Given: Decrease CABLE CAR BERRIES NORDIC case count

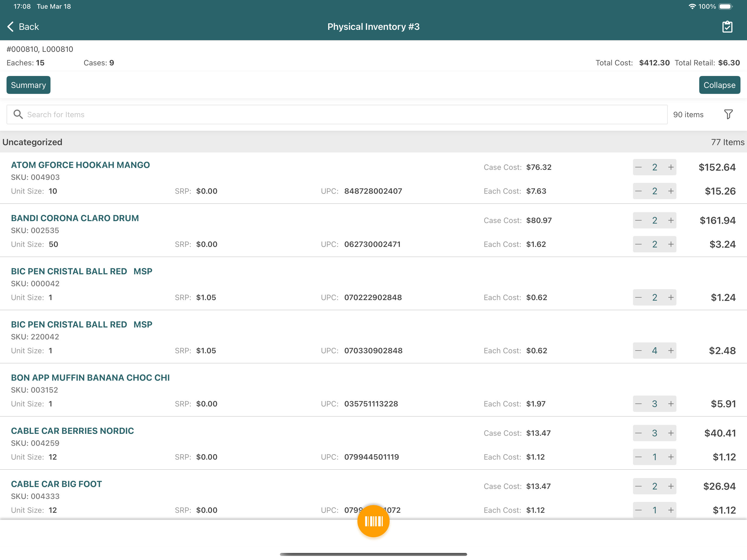Looking at the screenshot, I should coord(638,433).
